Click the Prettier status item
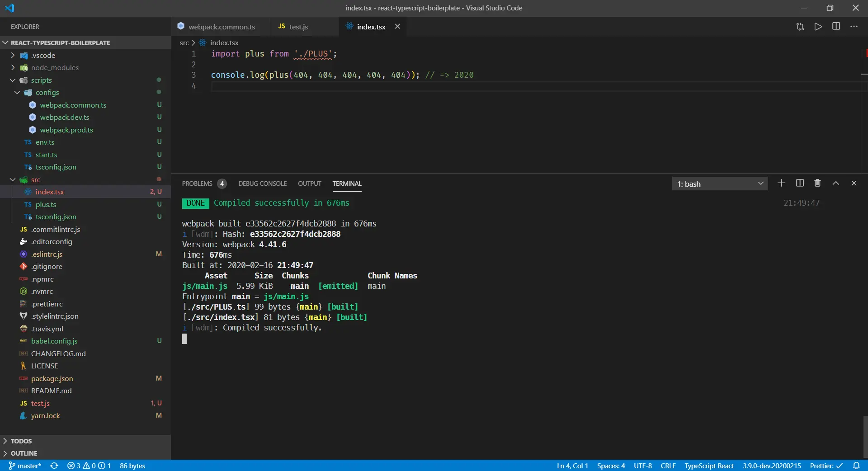868x471 pixels. point(826,466)
